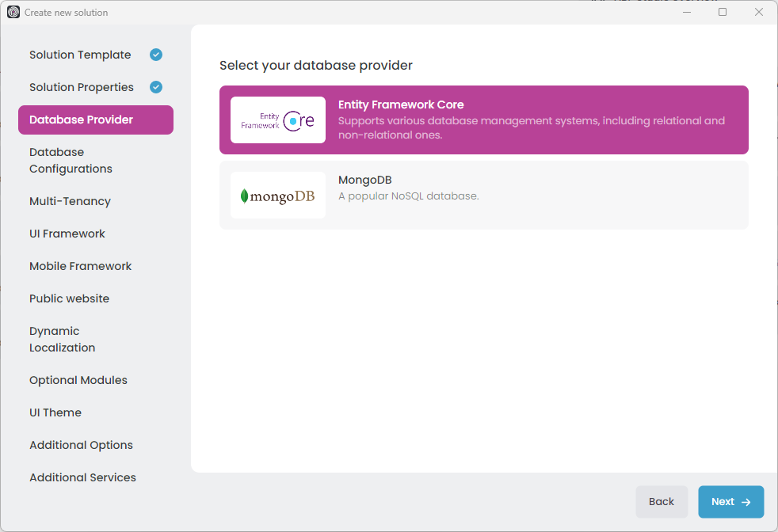Open the Multi-Tenancy step
This screenshot has height=532, width=778.
(x=70, y=201)
